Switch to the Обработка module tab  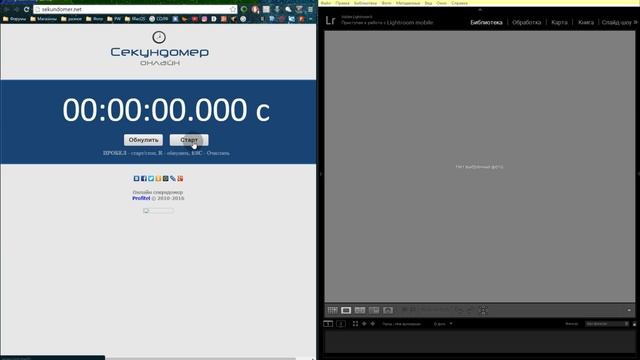coord(527,22)
